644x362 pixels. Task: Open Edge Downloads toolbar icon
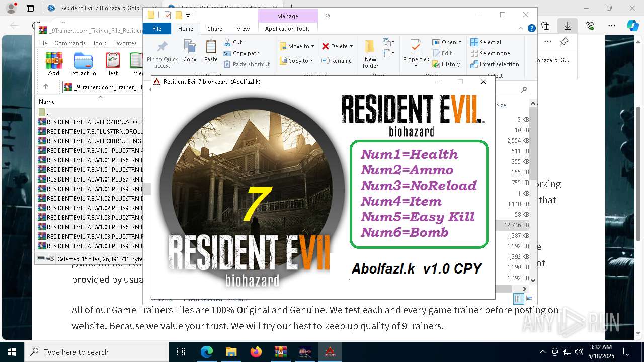568,26
